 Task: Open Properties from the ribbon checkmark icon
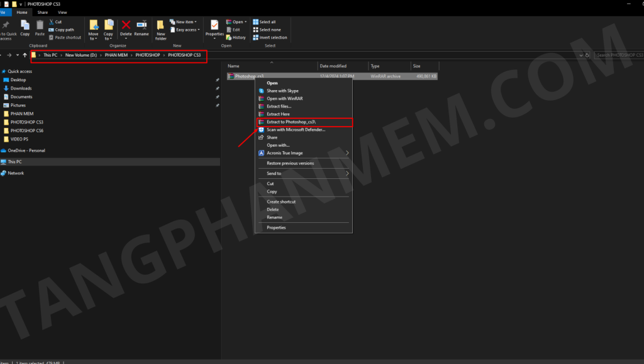(214, 25)
